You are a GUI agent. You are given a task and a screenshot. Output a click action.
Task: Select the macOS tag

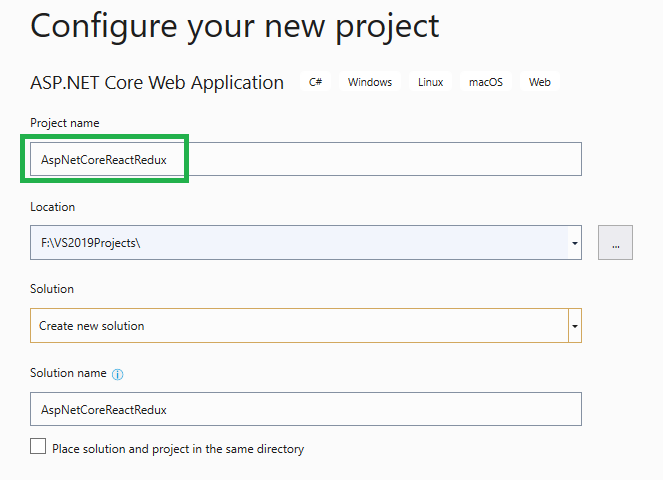(486, 82)
